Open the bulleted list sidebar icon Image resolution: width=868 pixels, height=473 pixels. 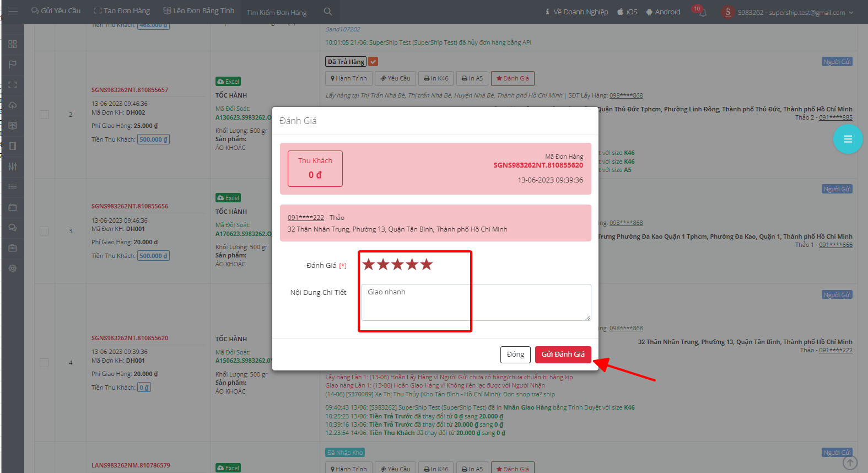click(x=13, y=187)
